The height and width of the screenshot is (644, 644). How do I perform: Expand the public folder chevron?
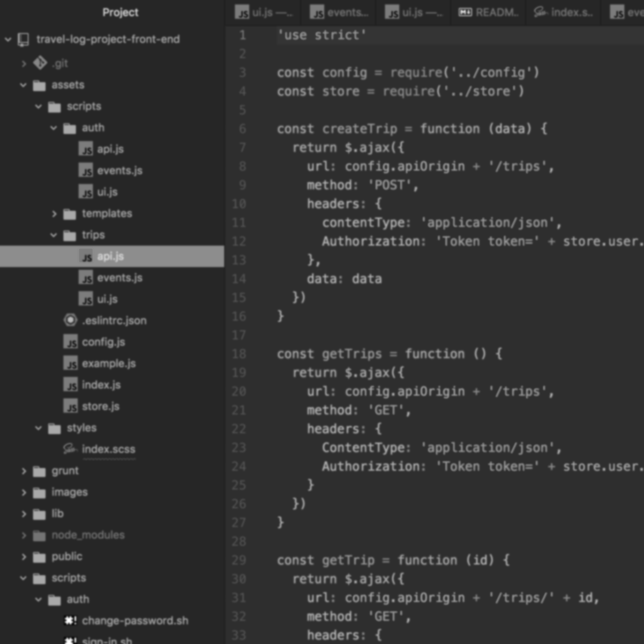pos(24,557)
